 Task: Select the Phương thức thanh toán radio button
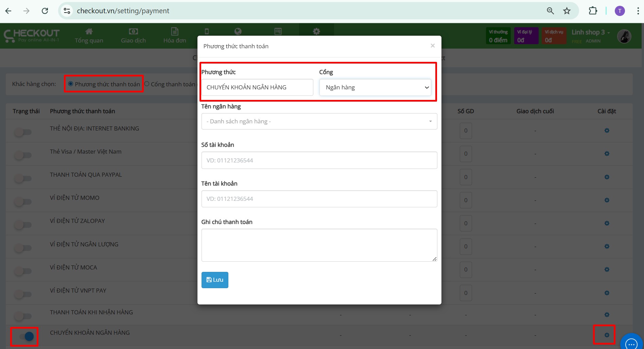click(x=71, y=84)
